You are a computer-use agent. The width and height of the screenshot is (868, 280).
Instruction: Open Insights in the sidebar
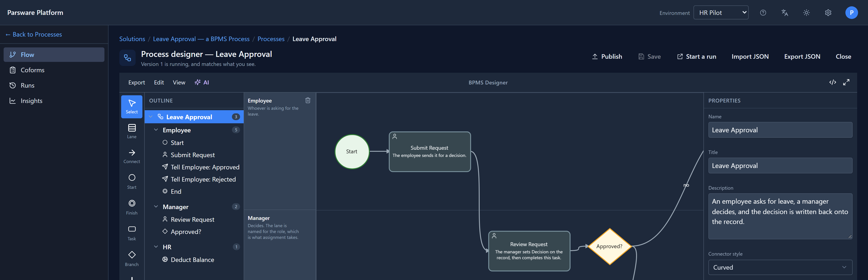point(54,101)
